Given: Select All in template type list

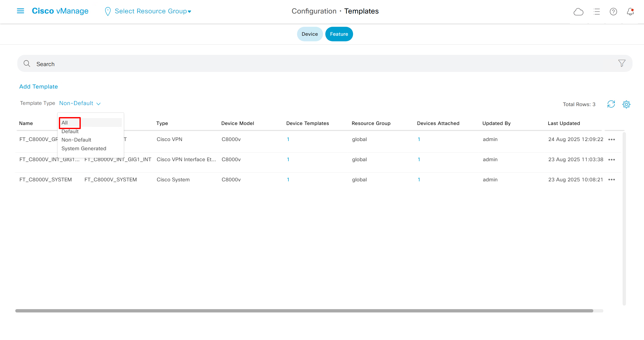Looking at the screenshot, I should 65,123.
